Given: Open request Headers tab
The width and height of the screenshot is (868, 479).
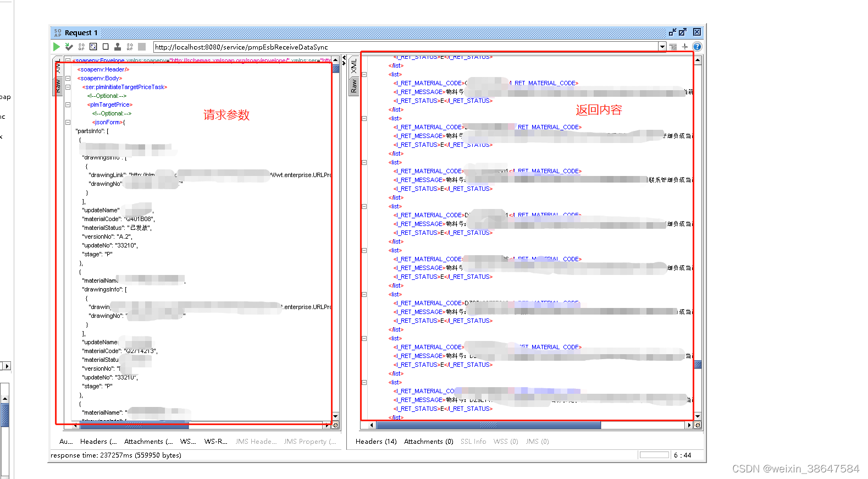Looking at the screenshot, I should tap(98, 441).
